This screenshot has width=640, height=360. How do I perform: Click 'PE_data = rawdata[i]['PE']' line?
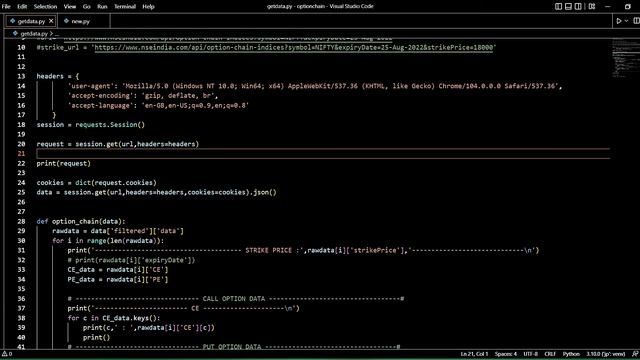118,280
